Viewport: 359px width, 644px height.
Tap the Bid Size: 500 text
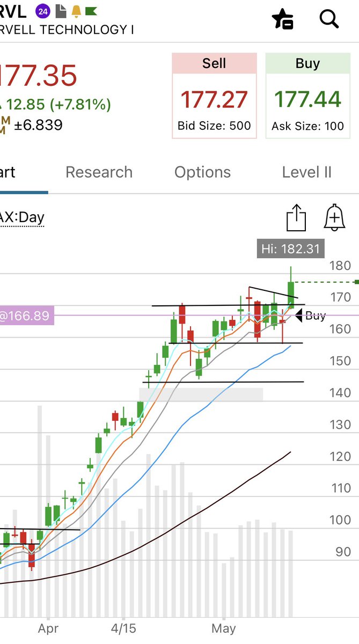click(214, 126)
